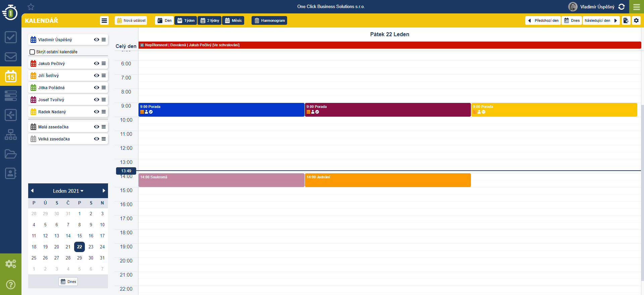Viewport: 644px width, 295px height.
Task: Switch to Harmonogram view
Action: pos(269,20)
